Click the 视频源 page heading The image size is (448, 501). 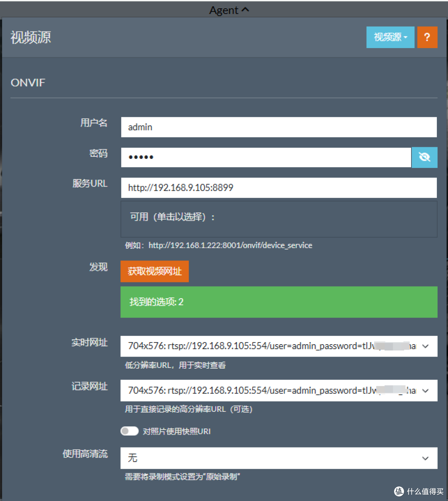tap(30, 37)
